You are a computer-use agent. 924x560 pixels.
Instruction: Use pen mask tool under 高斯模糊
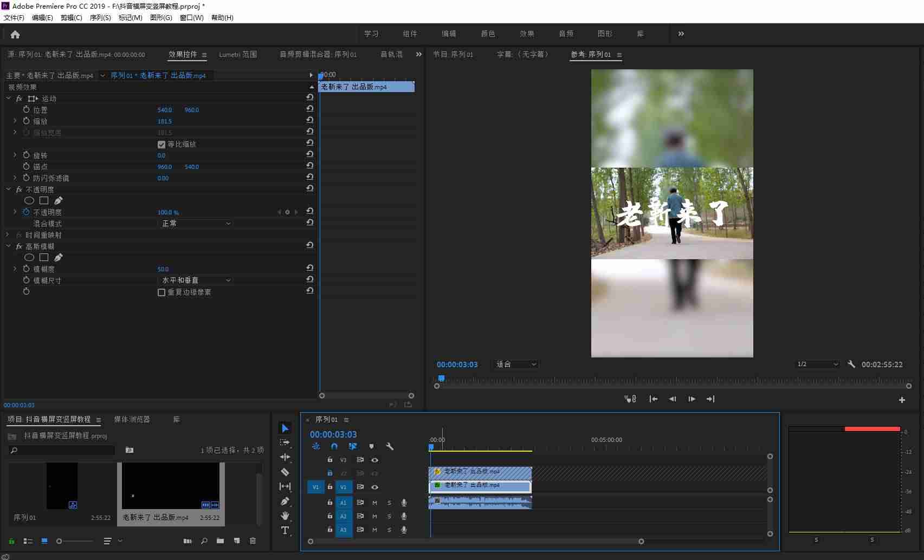point(58,257)
